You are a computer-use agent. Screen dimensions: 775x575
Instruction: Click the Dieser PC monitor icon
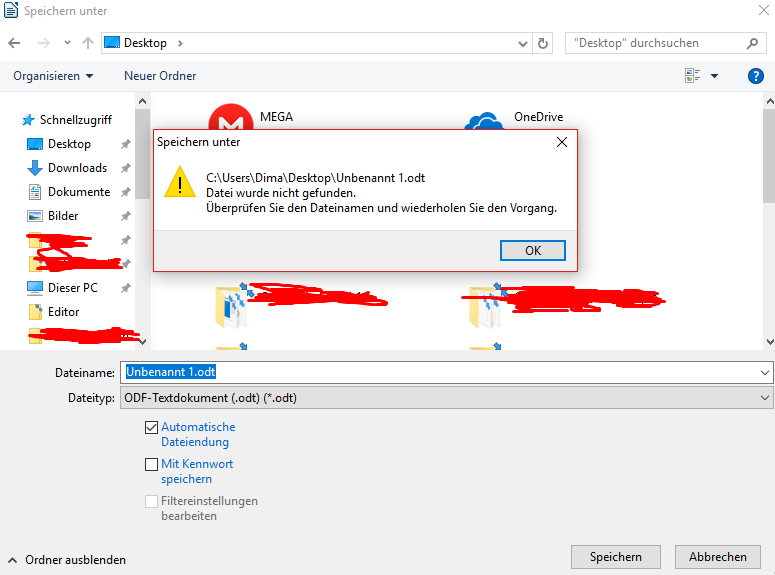pos(35,288)
